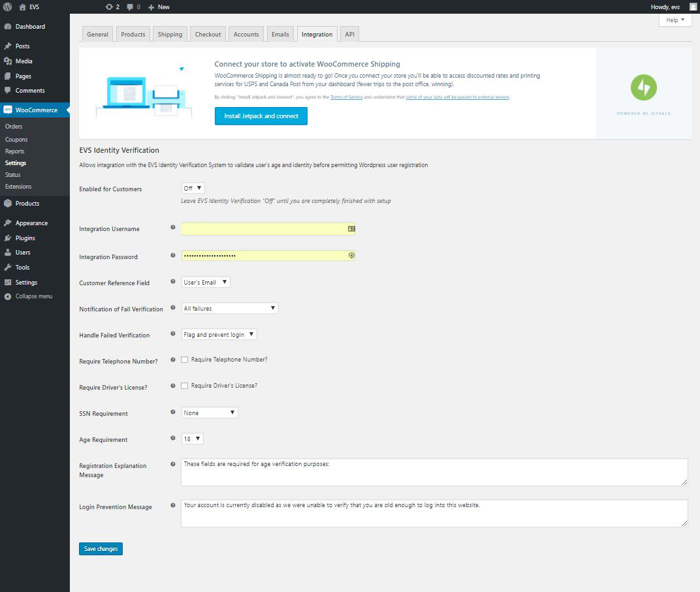
Task: Click the Users person icon
Action: pos(8,253)
